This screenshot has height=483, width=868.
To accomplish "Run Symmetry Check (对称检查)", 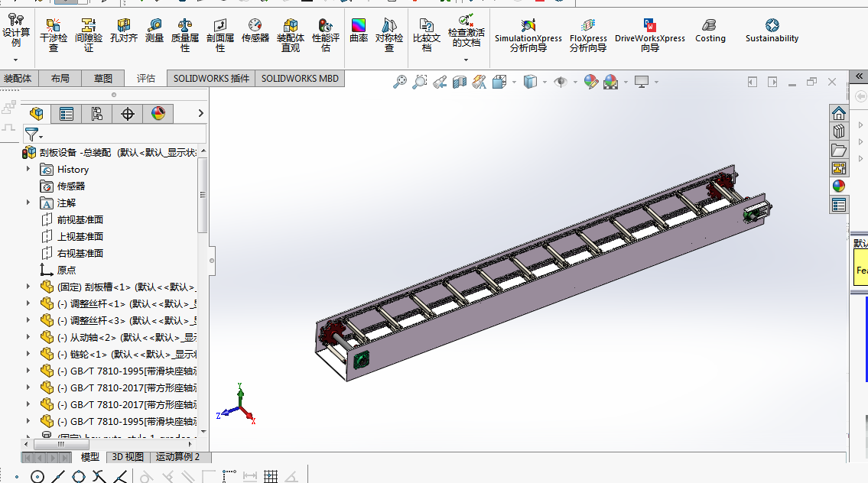I will point(389,35).
